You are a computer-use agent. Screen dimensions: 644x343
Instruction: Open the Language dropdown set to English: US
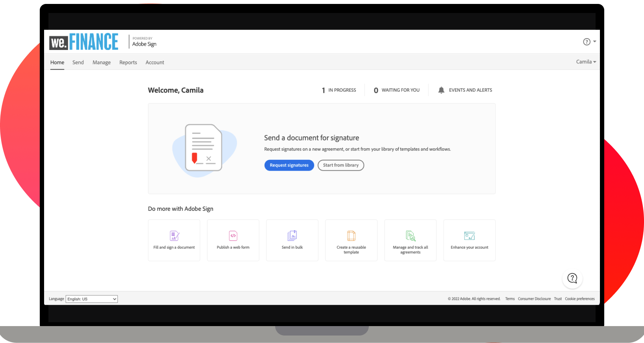tap(92, 299)
